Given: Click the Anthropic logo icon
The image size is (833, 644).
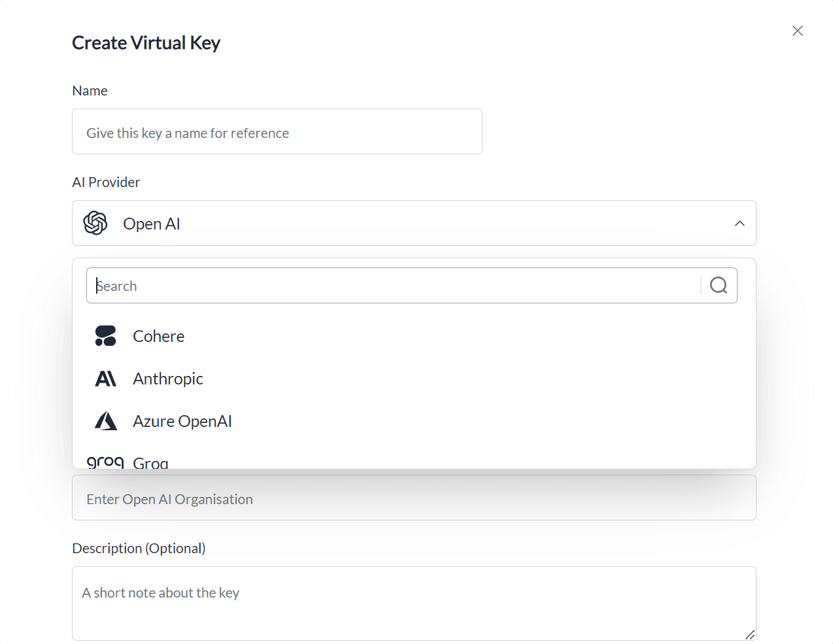Looking at the screenshot, I should 105,378.
